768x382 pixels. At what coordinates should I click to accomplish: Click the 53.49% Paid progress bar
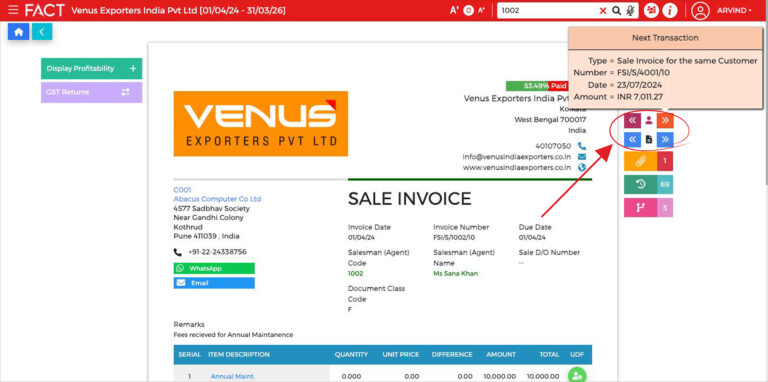click(536, 86)
